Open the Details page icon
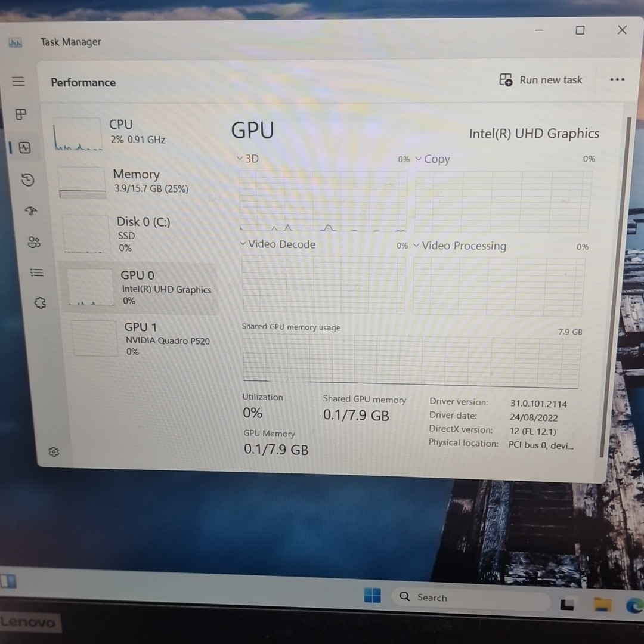 point(36,273)
